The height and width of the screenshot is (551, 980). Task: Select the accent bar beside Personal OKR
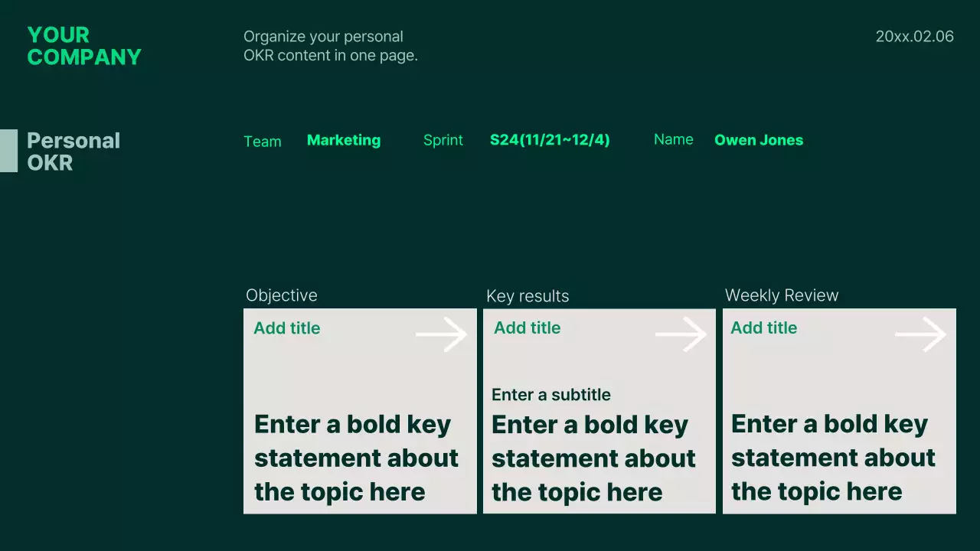pos(8,151)
